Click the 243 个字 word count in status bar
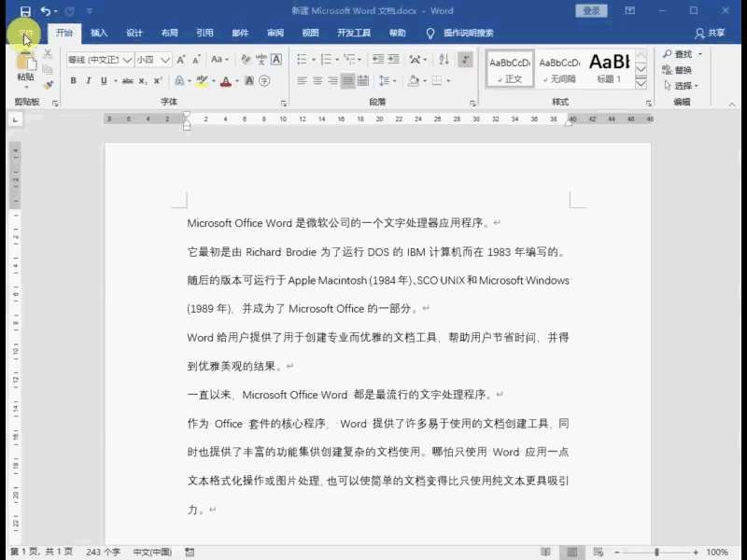Screen dimensions: 747x560 (x=103, y=552)
